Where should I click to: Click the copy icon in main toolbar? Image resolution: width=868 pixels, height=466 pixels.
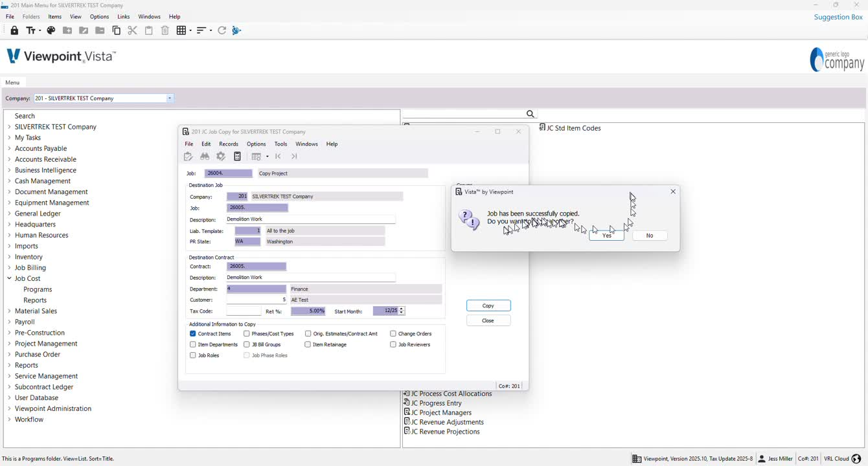coord(117,30)
